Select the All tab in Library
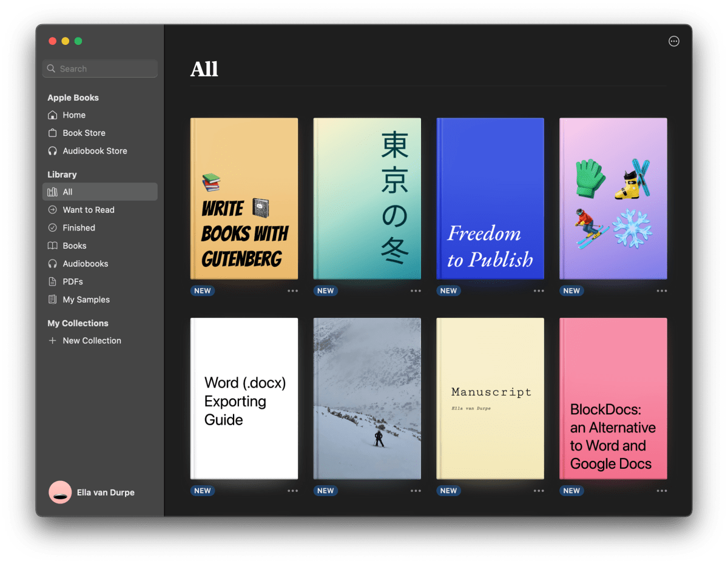 (67, 191)
